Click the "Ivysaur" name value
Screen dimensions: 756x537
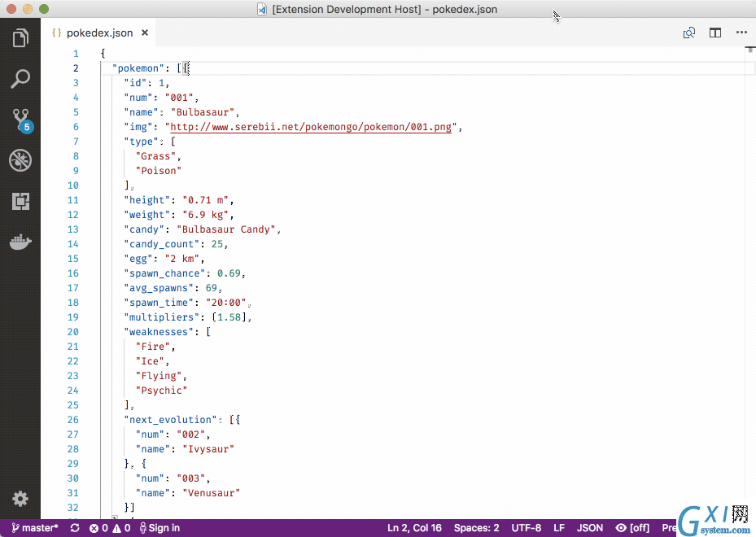pos(208,449)
